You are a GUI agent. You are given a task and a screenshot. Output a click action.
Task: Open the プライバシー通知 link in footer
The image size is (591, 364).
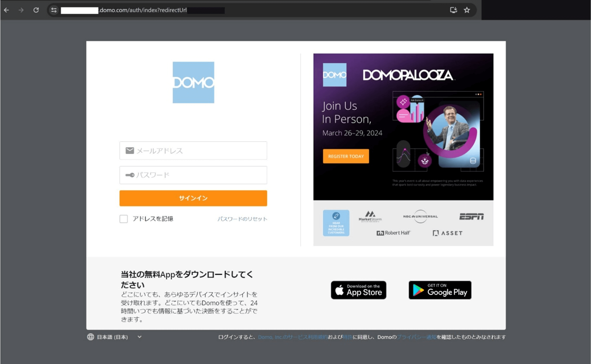[416, 337]
